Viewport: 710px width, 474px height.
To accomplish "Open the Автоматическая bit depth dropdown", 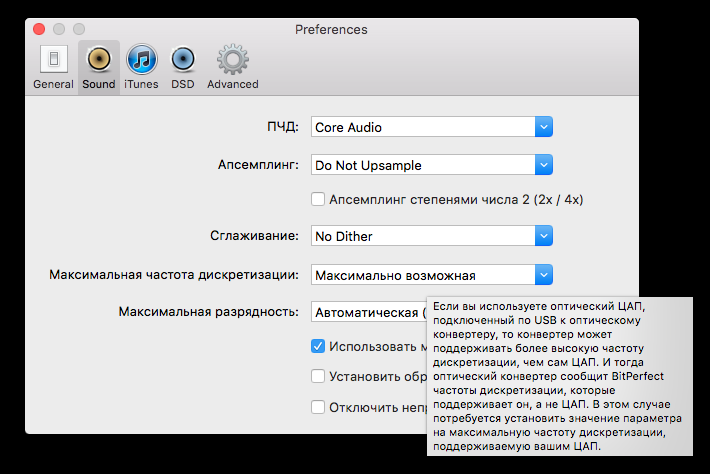I will pos(368,312).
